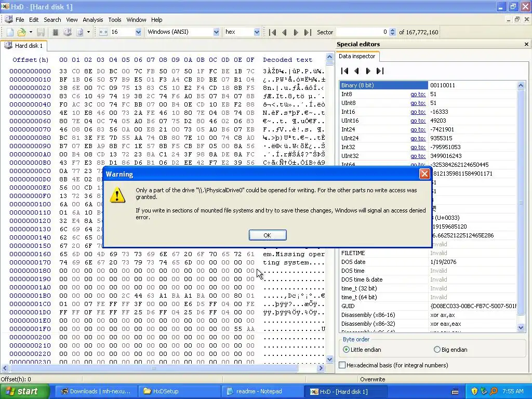Click Data inspector first-byte navigation arrow
532x399 pixels.
pyautogui.click(x=345, y=71)
